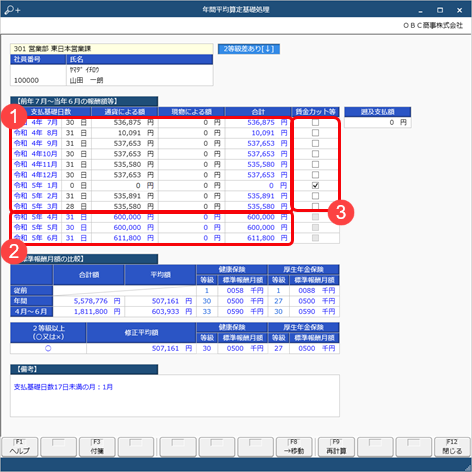This screenshot has height=472, width=472.
Task: Check 賃金カット box for 令和5年2月
Action: click(315, 196)
